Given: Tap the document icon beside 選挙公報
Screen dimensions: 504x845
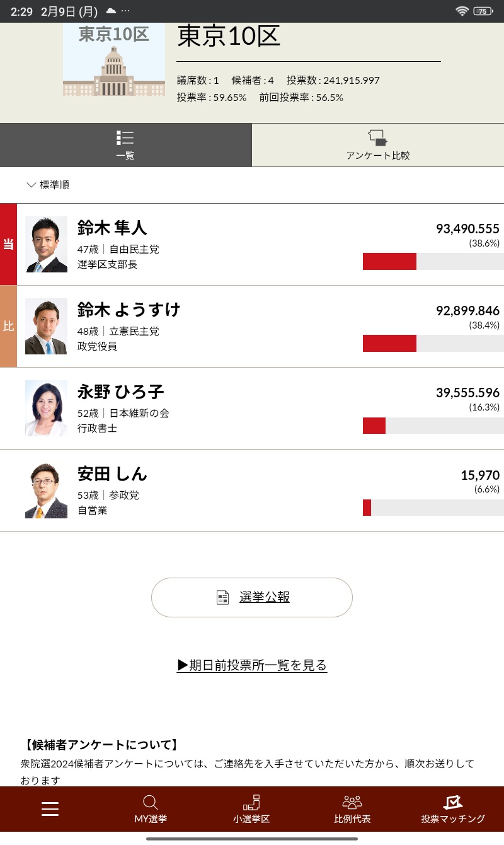Looking at the screenshot, I should (x=222, y=598).
